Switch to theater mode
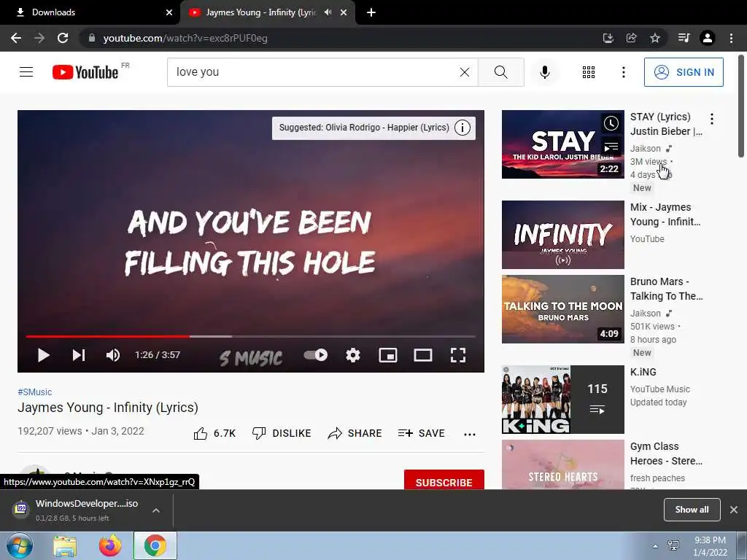The image size is (747, 560). coord(423,355)
